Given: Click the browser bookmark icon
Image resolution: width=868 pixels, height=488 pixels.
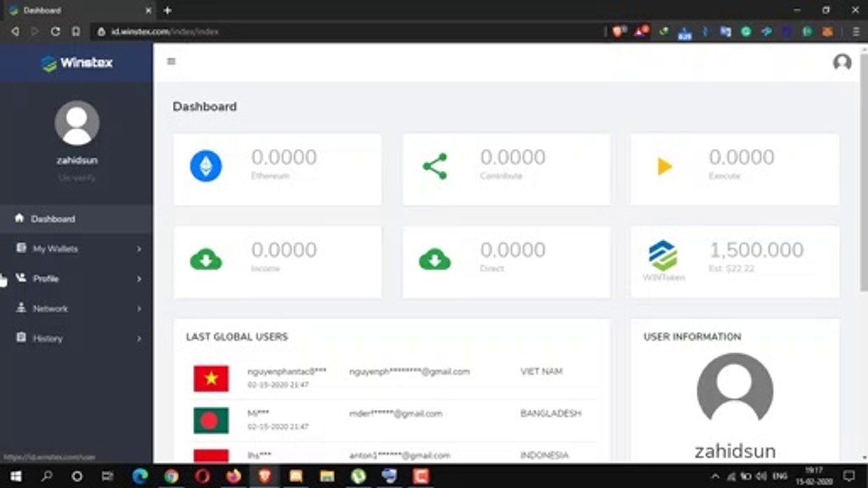Looking at the screenshot, I should pos(75,31).
